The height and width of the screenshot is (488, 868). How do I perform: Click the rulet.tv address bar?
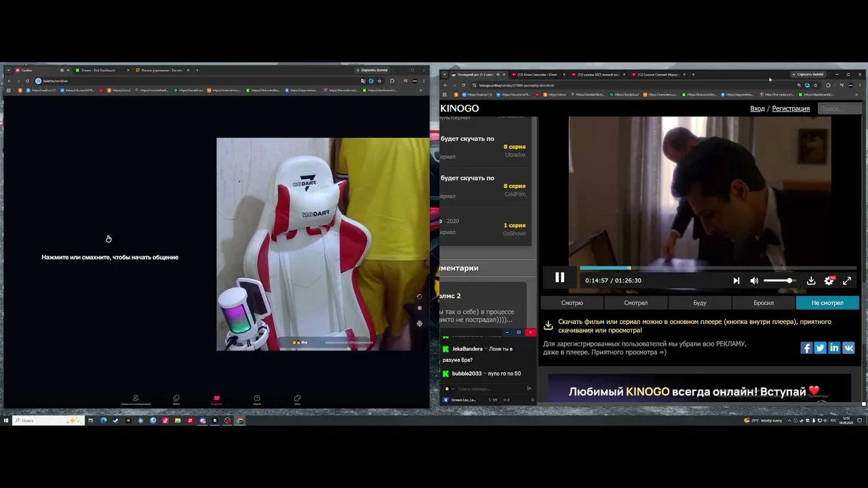coord(197,81)
